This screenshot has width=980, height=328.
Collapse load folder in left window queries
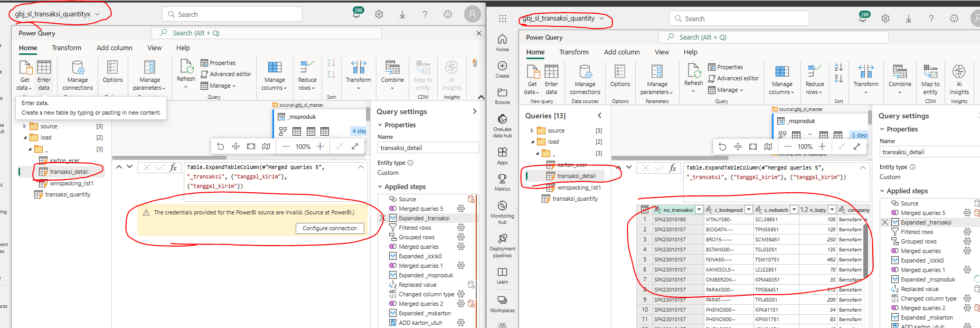pos(25,137)
